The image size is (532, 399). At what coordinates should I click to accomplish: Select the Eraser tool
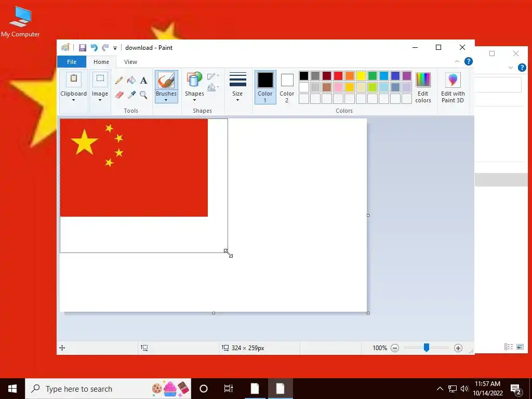pos(119,95)
